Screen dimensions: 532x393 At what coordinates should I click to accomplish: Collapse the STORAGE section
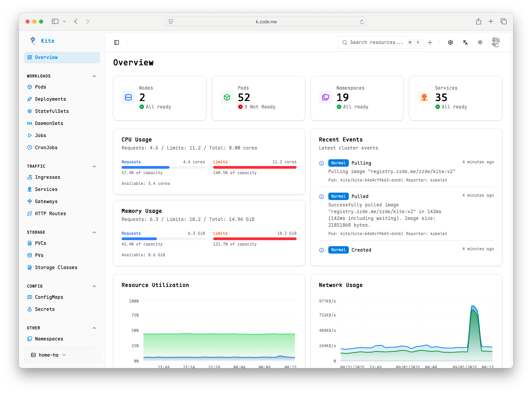(94, 232)
